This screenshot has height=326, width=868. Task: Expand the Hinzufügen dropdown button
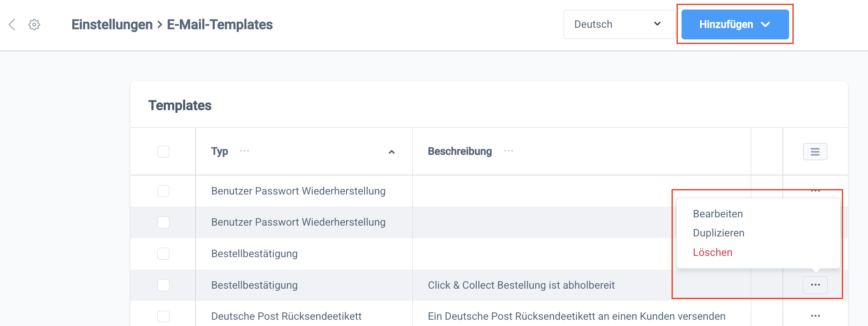pyautogui.click(x=735, y=24)
